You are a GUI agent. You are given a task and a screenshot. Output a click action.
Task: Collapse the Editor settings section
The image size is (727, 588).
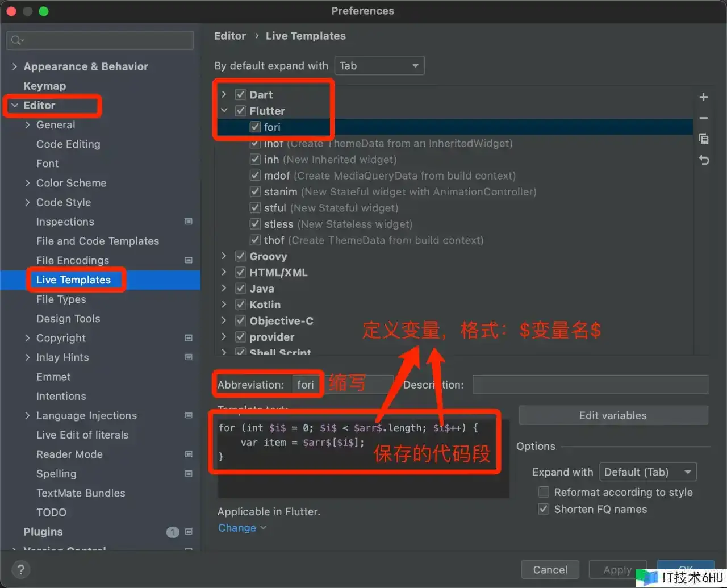coord(15,105)
